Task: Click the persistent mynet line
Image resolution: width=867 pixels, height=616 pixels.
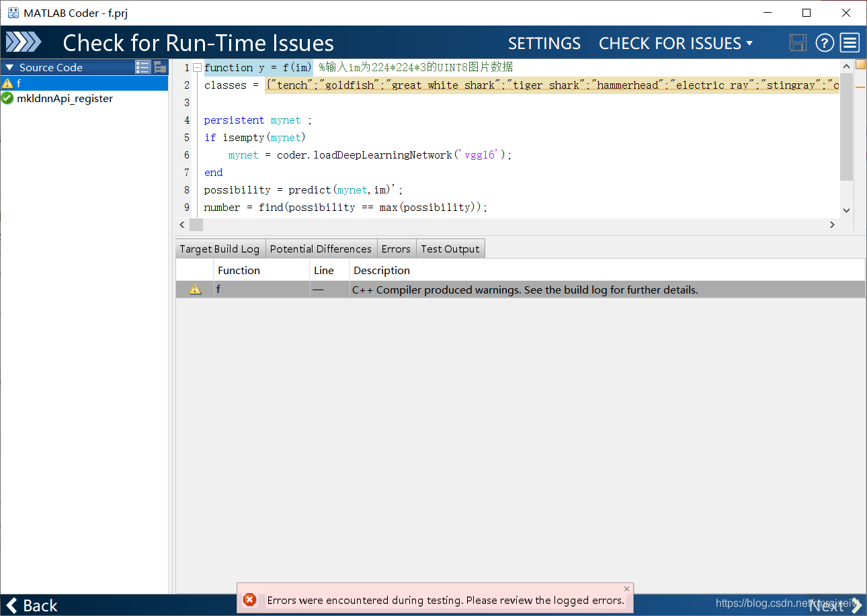Action: [258, 120]
